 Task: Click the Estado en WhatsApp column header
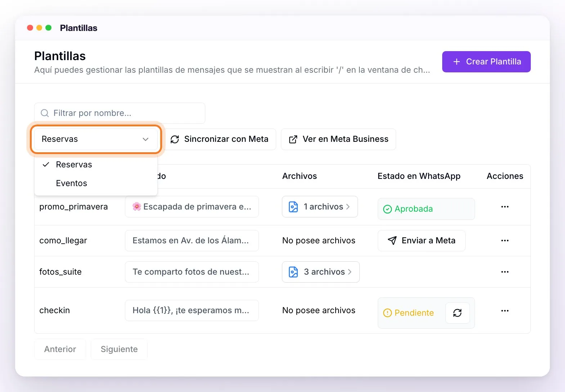click(419, 176)
